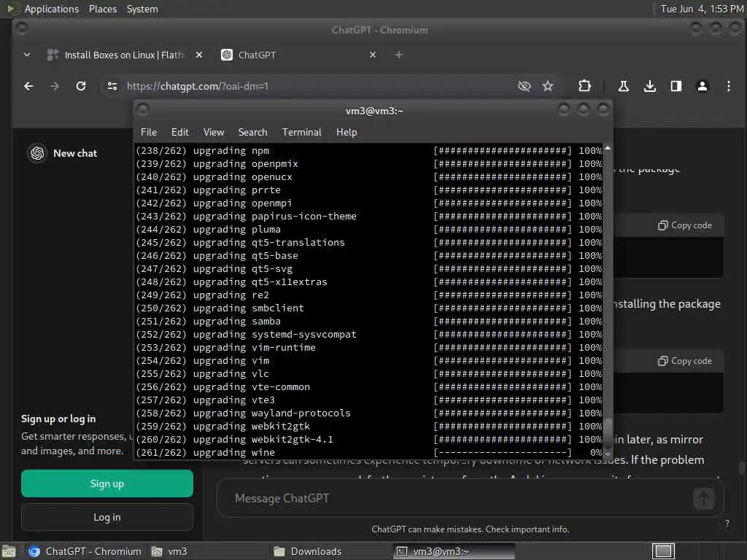Bookmark this page with star icon

548,86
